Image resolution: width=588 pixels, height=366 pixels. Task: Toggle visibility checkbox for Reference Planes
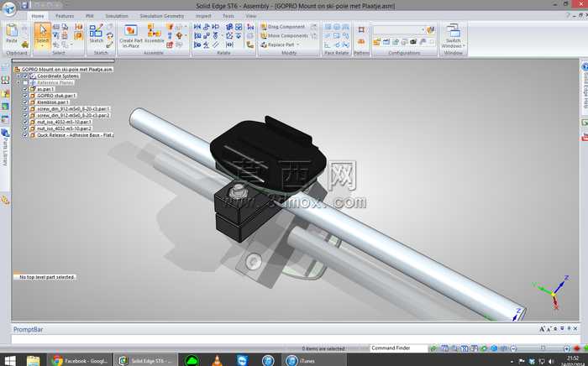tap(25, 82)
